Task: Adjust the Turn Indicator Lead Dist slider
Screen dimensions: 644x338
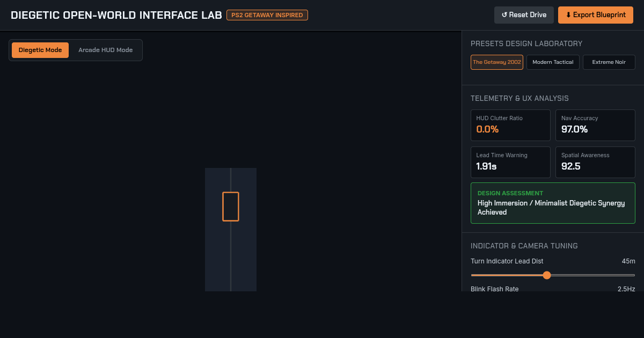Action: coord(553,275)
